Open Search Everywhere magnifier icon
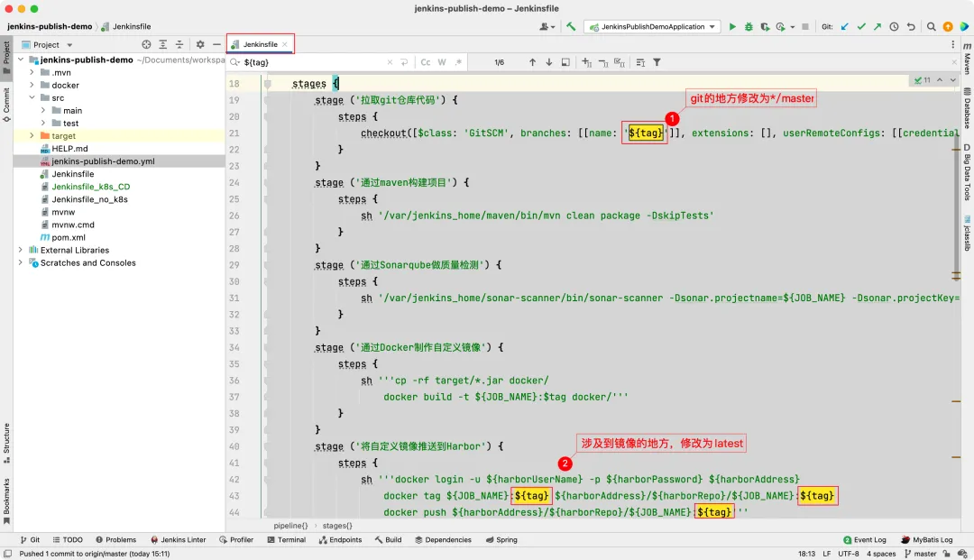Image resolution: width=974 pixels, height=560 pixels. (x=931, y=27)
